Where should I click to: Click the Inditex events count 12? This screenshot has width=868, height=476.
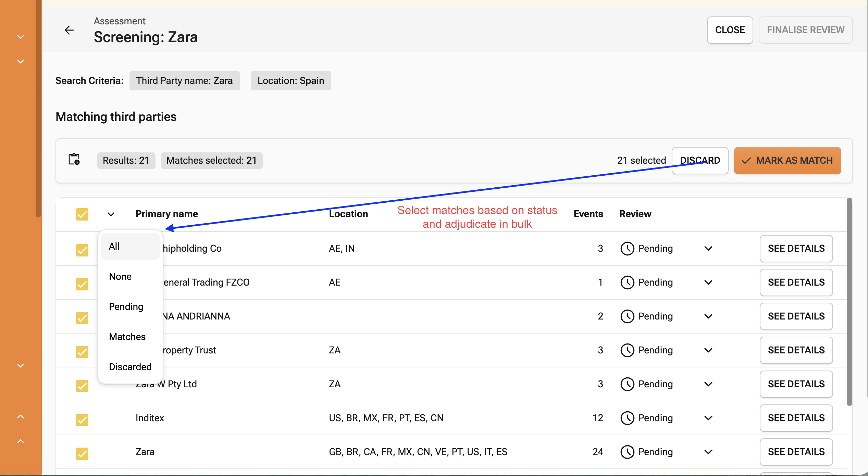(598, 418)
